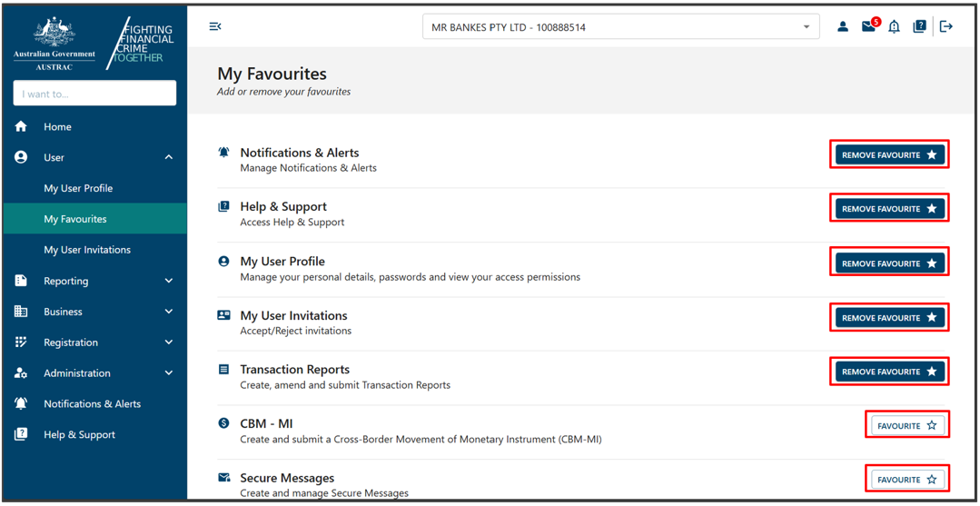The image size is (980, 506).
Task: Click 'Create, amend and submit Transaction Reports' text
Action: (x=345, y=384)
